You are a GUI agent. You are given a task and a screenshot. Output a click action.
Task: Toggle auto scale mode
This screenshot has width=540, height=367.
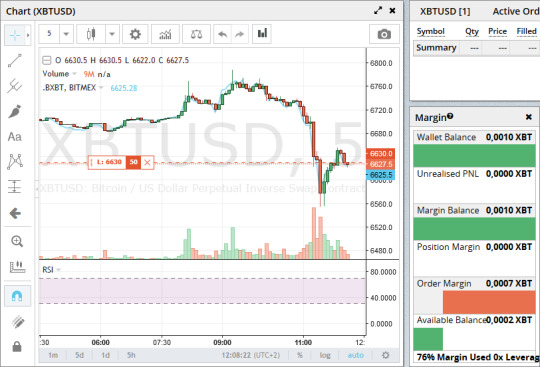355,355
